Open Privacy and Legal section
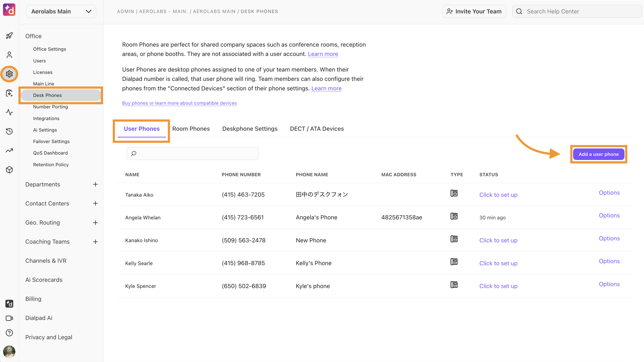The height and width of the screenshot is (362, 644). [49, 337]
